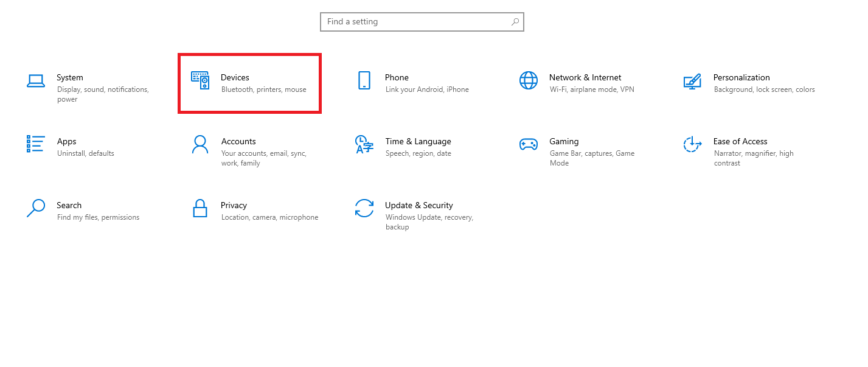Open the Devices settings heading

point(235,77)
